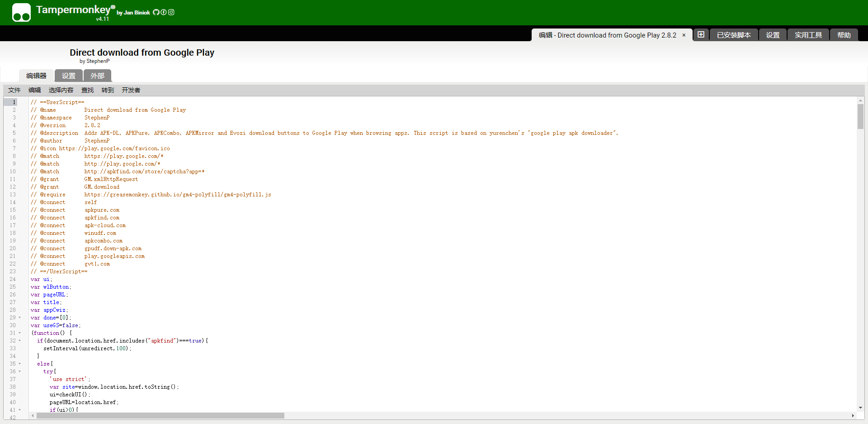Click the "GM.download" grant line

[102, 187]
